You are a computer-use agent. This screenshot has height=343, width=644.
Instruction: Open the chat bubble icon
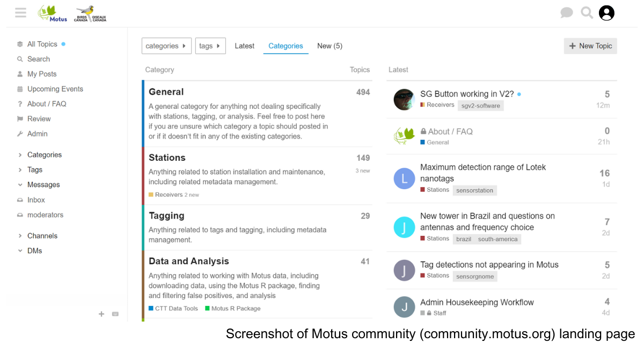point(566,13)
